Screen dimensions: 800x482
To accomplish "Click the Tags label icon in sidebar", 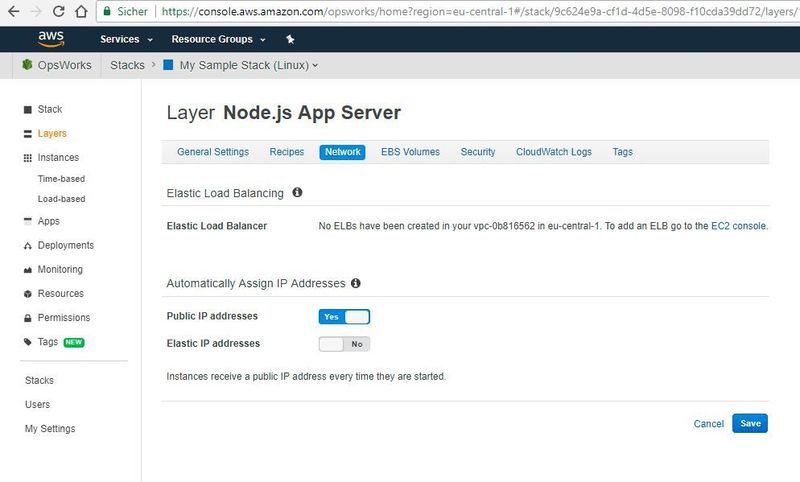I will (x=28, y=342).
